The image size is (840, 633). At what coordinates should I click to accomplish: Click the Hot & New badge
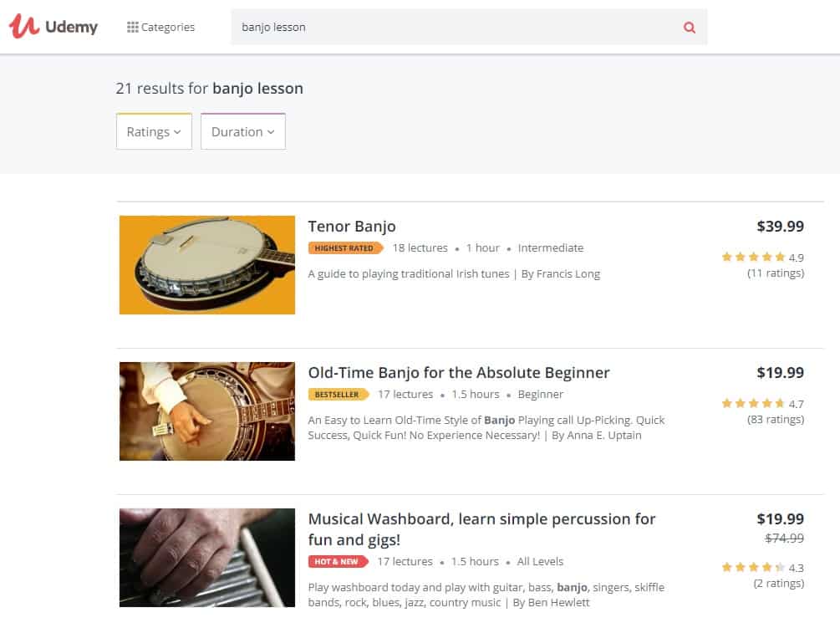tap(337, 562)
